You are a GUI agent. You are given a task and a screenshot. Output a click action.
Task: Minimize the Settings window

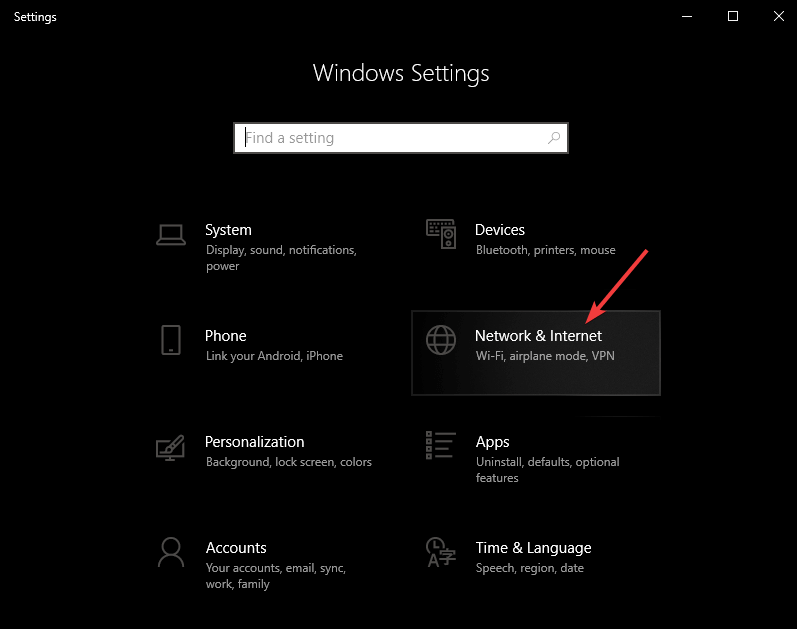(x=687, y=16)
